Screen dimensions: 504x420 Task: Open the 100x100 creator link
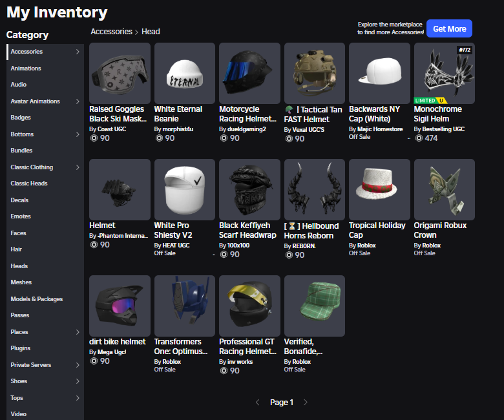pos(238,246)
